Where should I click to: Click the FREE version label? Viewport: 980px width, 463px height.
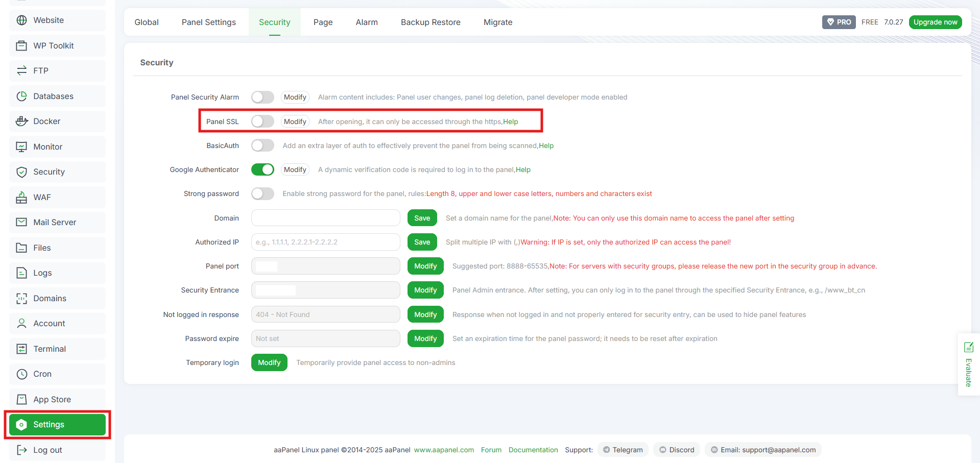pyautogui.click(x=870, y=22)
